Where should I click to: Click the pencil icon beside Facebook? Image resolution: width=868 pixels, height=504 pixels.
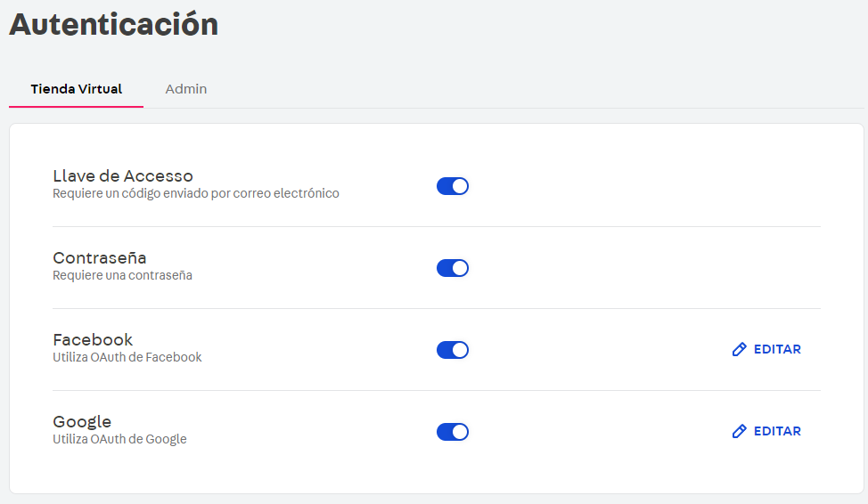click(739, 350)
